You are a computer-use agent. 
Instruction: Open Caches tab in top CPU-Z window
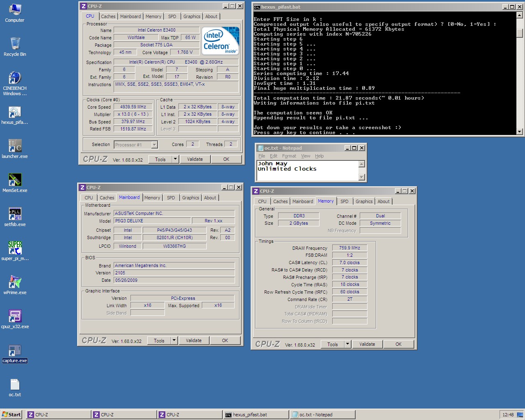pyautogui.click(x=108, y=16)
